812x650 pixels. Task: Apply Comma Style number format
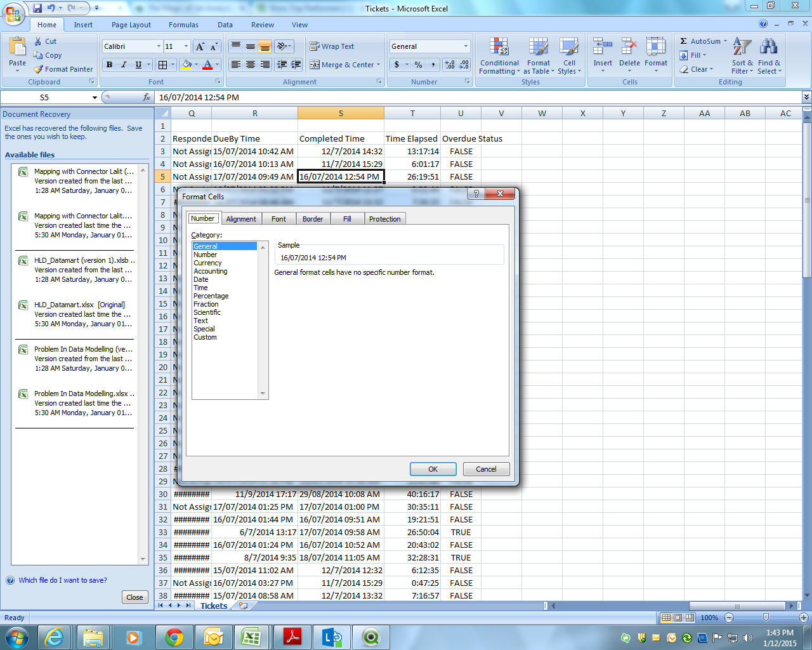[x=433, y=65]
